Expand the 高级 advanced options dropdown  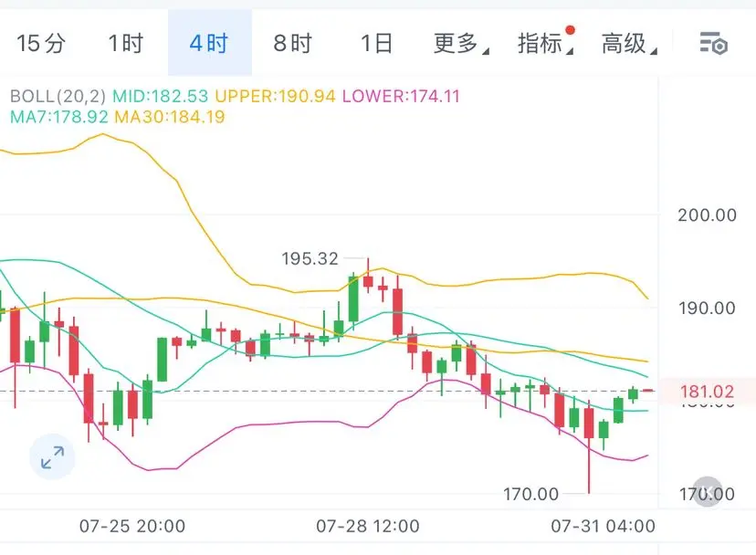tap(629, 44)
